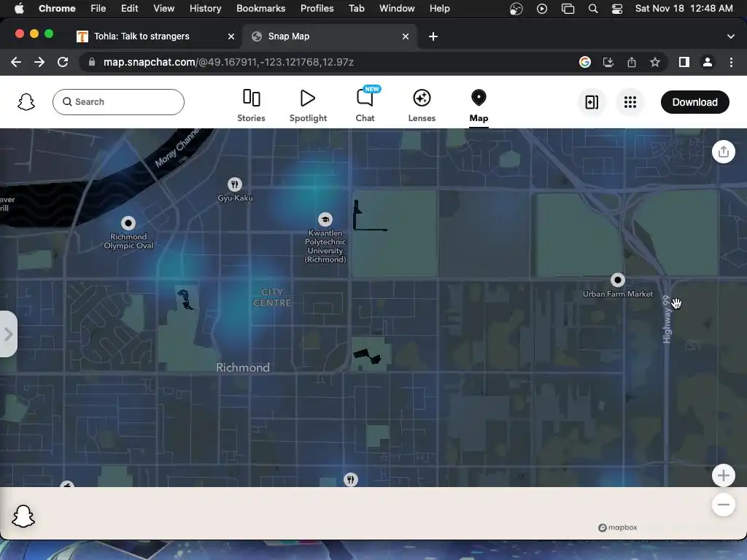Screen dimensions: 747x560
Task: Click the menu bar date and time
Action: pyautogui.click(x=684, y=8)
